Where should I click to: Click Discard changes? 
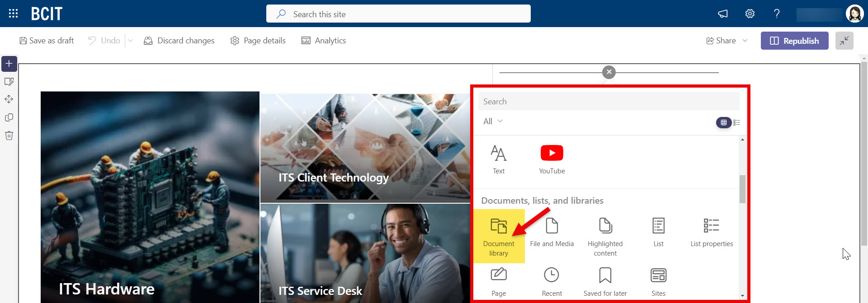179,41
